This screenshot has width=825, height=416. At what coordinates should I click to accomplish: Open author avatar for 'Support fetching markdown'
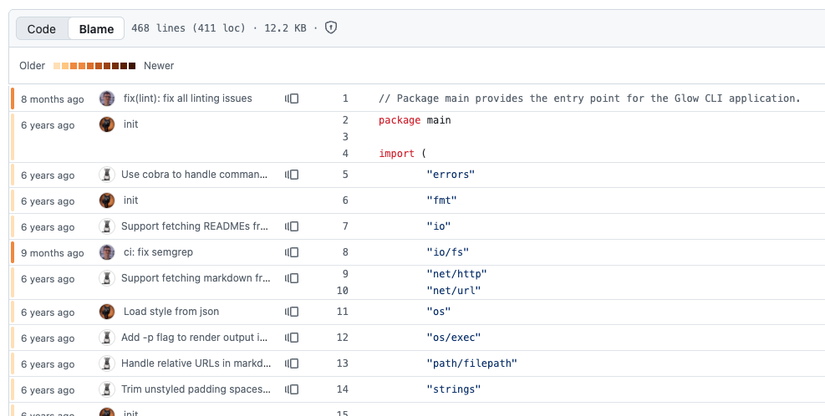pyautogui.click(x=107, y=278)
